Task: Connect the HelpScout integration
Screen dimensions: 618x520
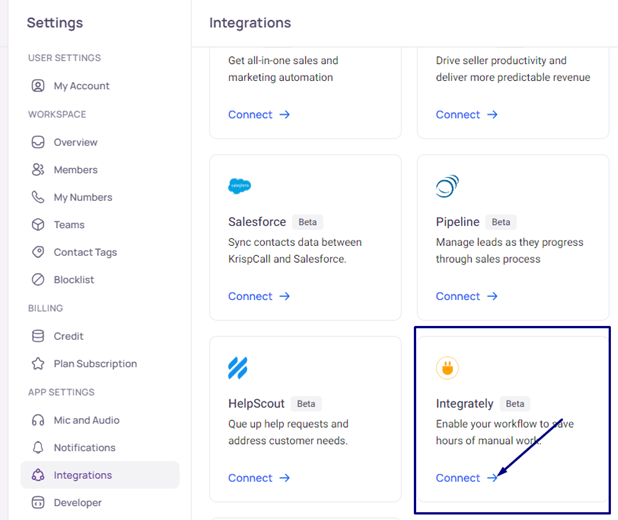Action: [x=258, y=478]
